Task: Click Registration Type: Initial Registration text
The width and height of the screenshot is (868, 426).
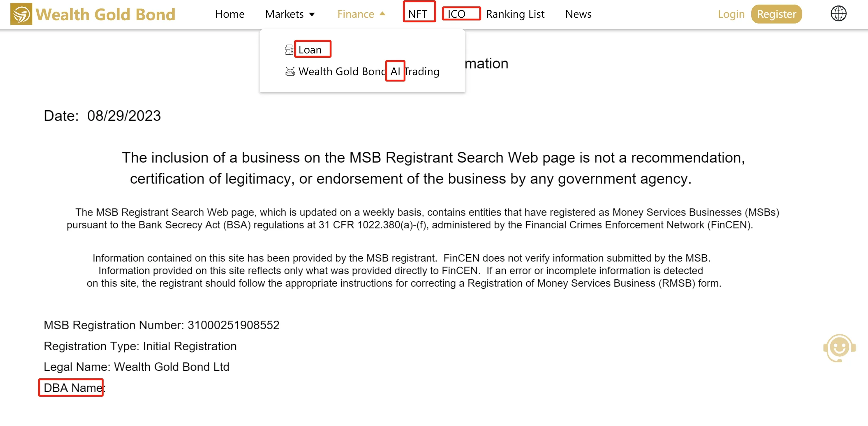Action: pyautogui.click(x=140, y=346)
